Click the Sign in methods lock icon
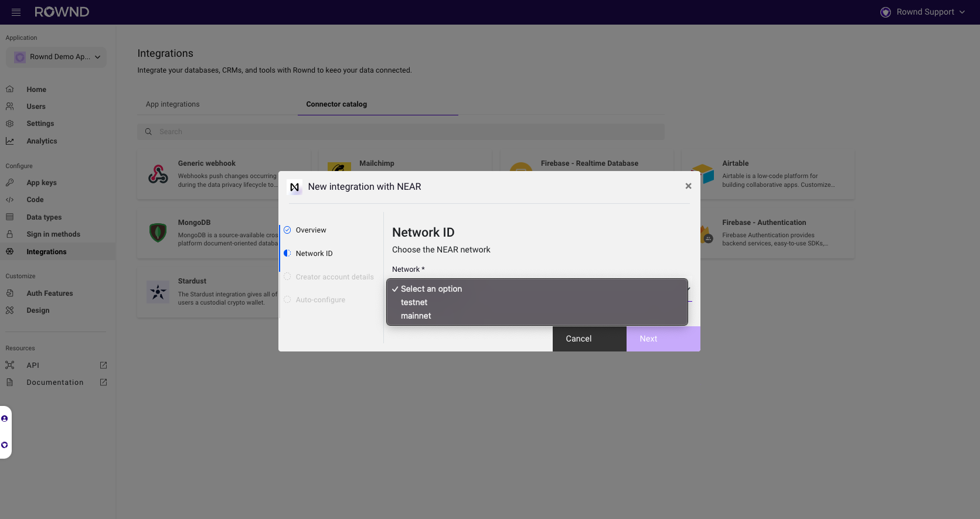This screenshot has height=519, width=980. (x=9, y=234)
